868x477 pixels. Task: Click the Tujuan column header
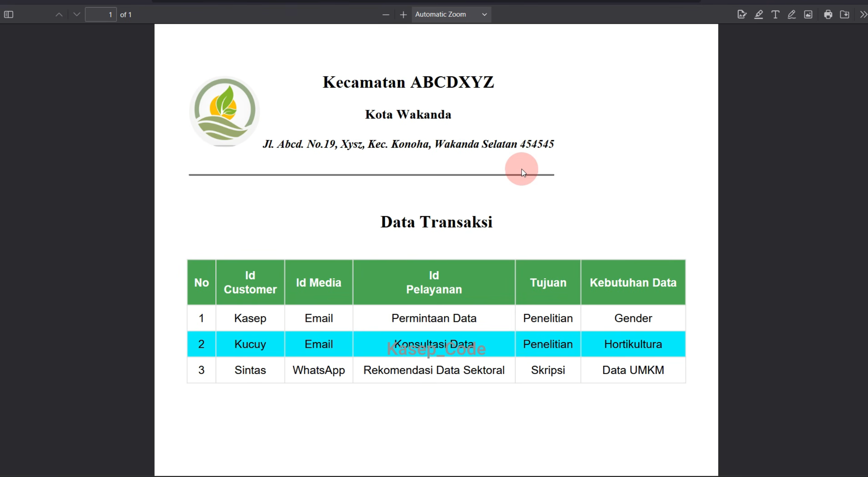[x=548, y=282]
